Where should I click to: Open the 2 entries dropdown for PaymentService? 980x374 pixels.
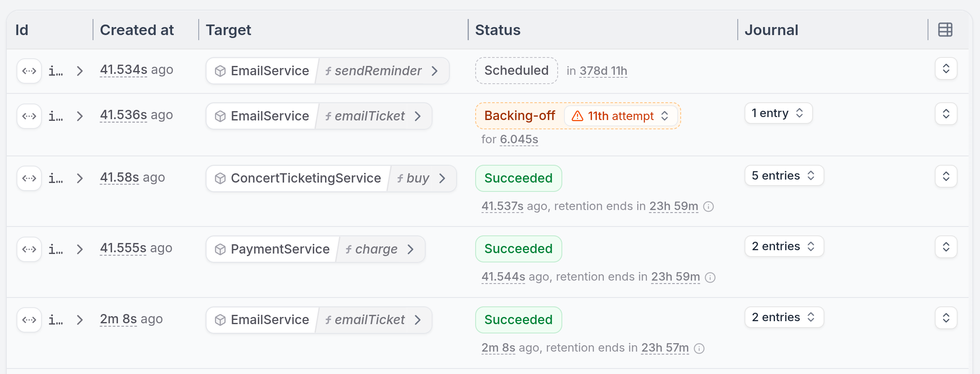(784, 246)
